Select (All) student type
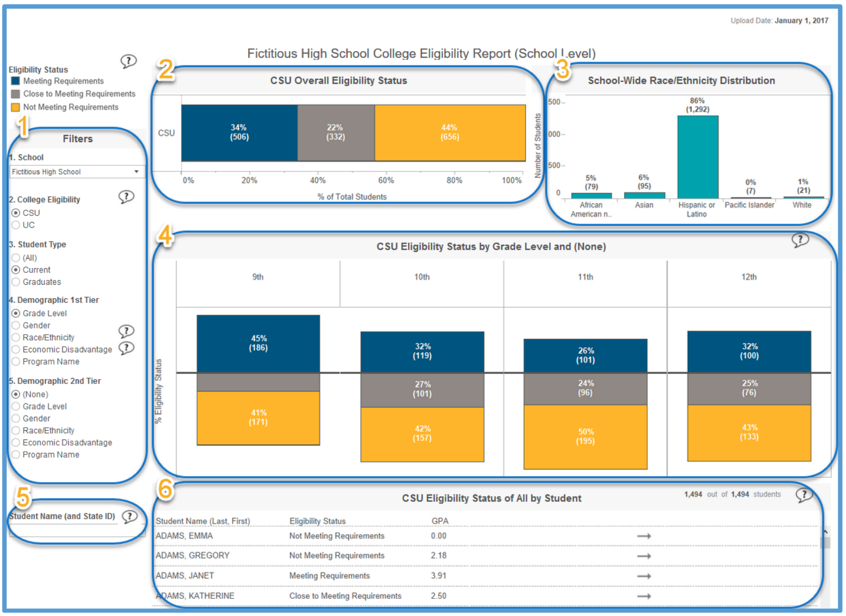 [16, 258]
